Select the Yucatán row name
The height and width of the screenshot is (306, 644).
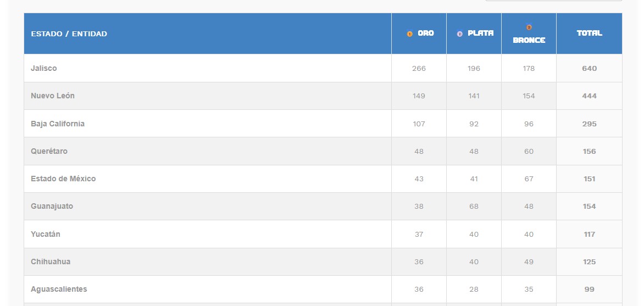pyautogui.click(x=46, y=234)
